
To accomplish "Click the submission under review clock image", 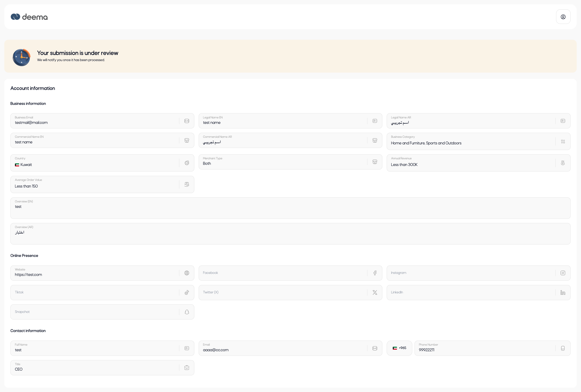I will pos(22,57).
